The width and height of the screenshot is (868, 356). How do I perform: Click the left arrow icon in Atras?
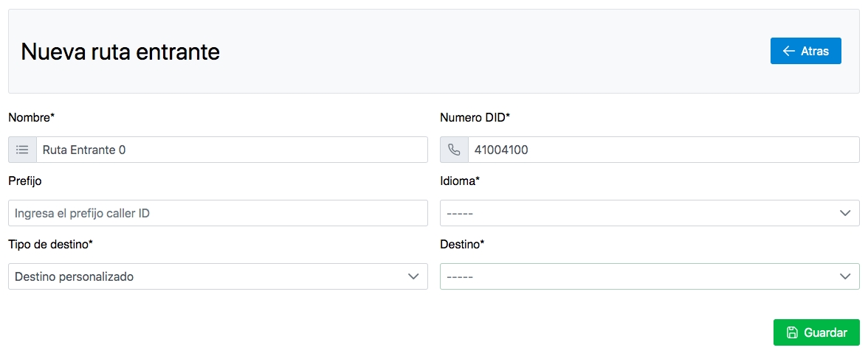pyautogui.click(x=789, y=51)
